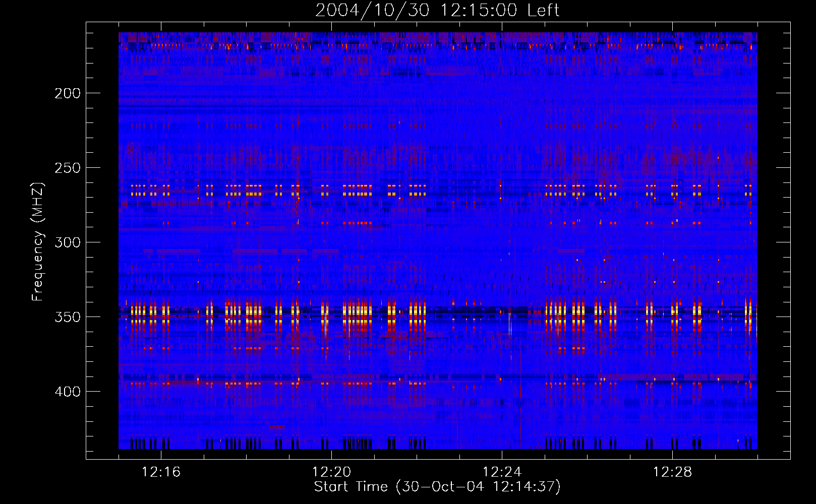This screenshot has height=504, width=816.
Task: Click the 'Frequency (MHZ)' axis label
Action: coord(38,241)
